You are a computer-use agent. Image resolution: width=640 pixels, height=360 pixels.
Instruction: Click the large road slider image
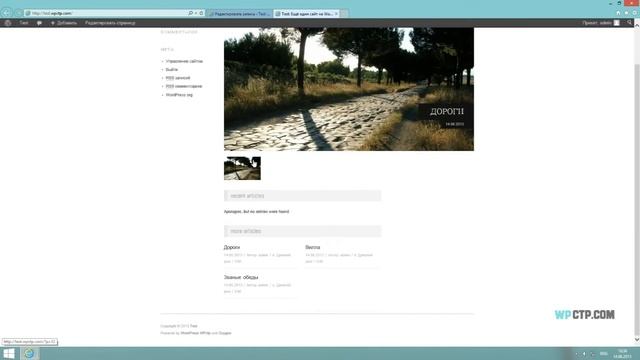coord(349,89)
